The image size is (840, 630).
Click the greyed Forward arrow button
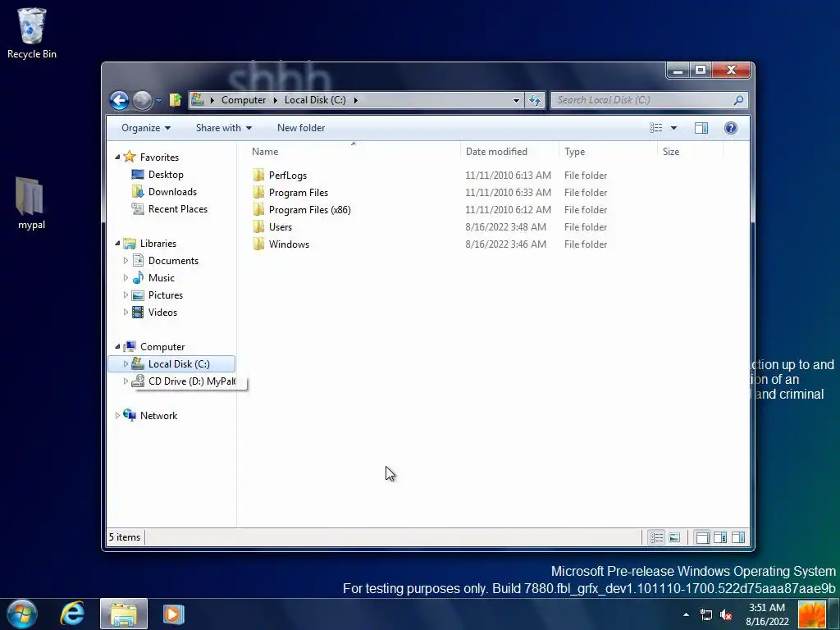pos(143,100)
